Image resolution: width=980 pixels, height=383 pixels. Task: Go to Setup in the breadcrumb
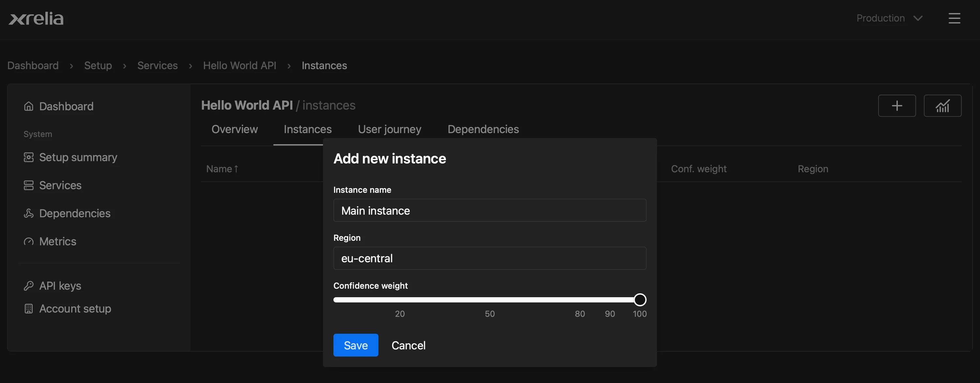(98, 66)
